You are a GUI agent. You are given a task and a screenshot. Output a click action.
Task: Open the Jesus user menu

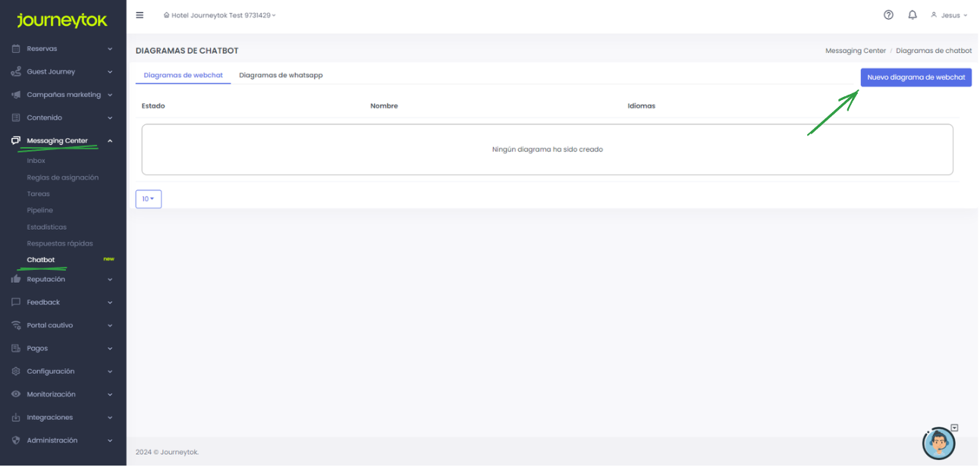click(949, 15)
